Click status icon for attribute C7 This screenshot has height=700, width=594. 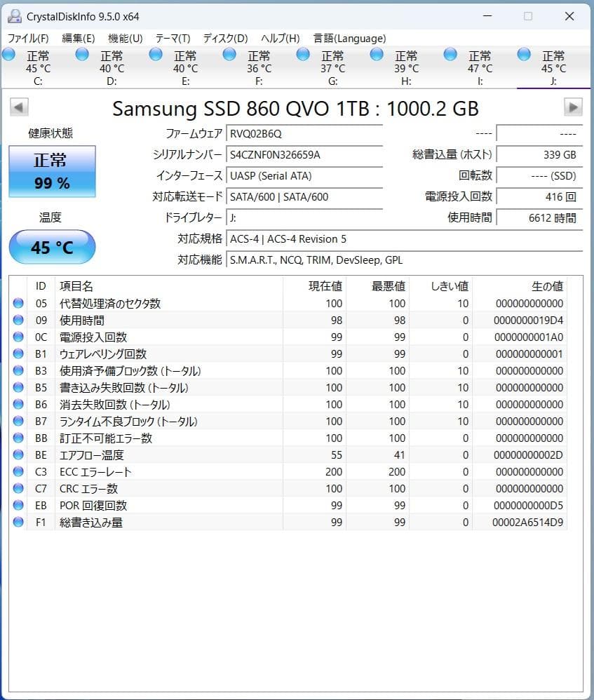18,488
